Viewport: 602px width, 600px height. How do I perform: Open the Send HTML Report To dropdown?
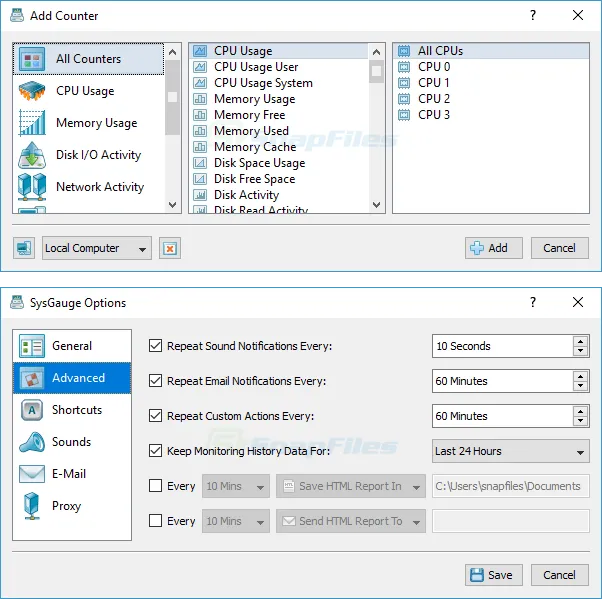351,521
